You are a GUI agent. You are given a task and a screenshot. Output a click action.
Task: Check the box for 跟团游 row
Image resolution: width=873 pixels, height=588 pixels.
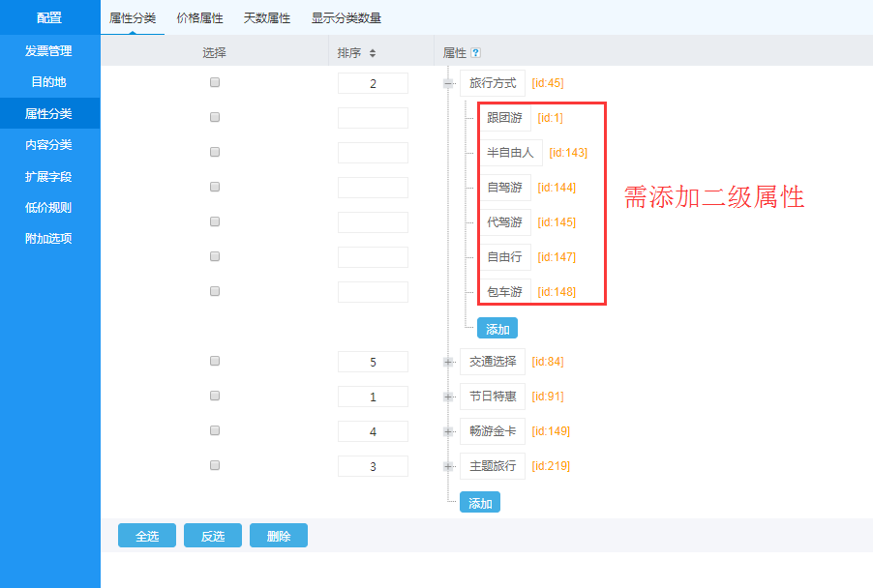tap(215, 117)
